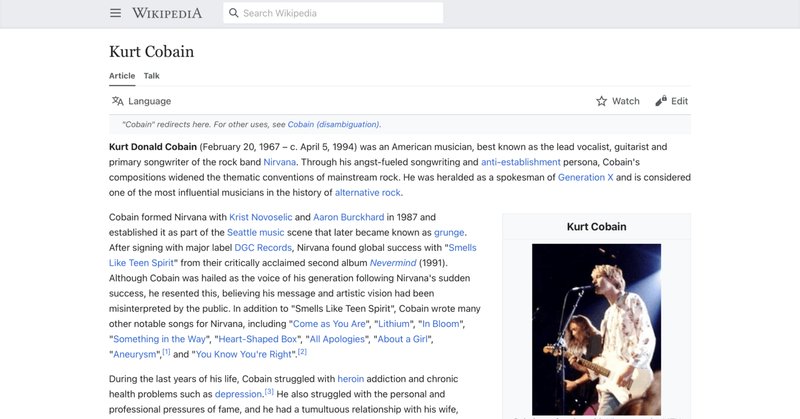Follow the alternative rock link

pyautogui.click(x=367, y=192)
